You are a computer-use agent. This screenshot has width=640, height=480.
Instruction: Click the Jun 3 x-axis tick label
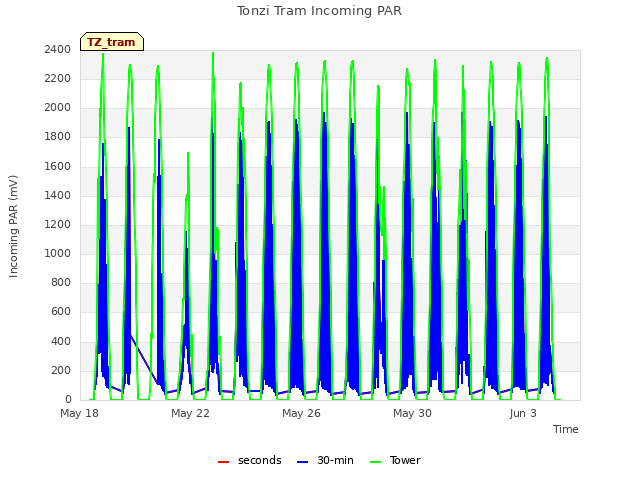[523, 413]
